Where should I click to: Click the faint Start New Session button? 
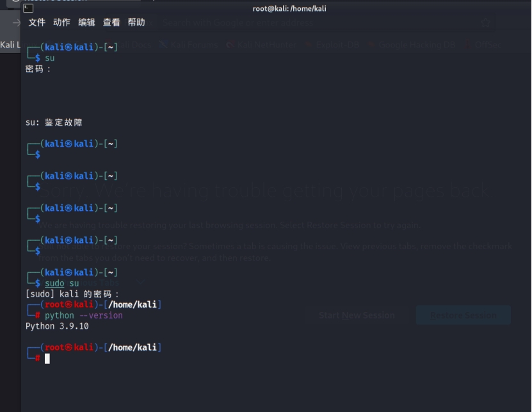pyautogui.click(x=356, y=315)
